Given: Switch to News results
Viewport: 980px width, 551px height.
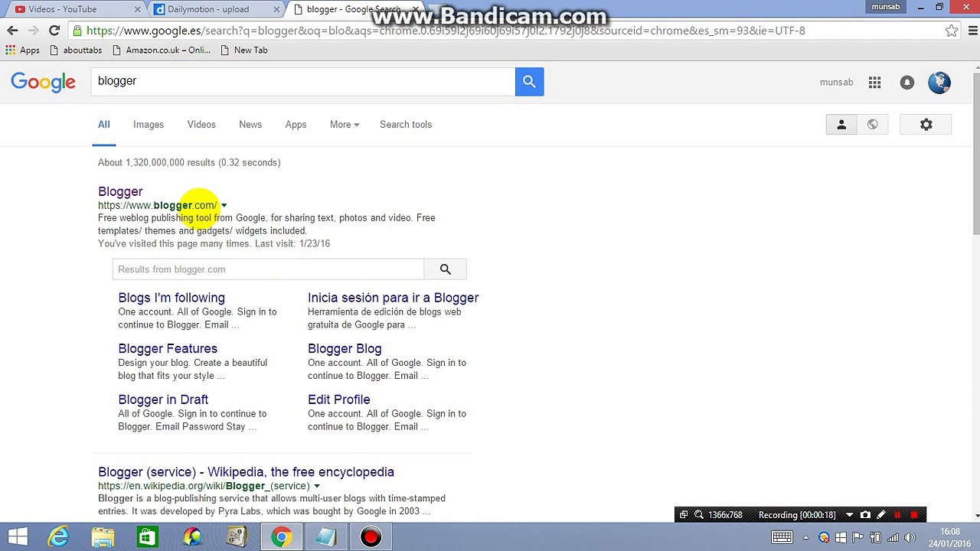Looking at the screenshot, I should (x=250, y=125).
